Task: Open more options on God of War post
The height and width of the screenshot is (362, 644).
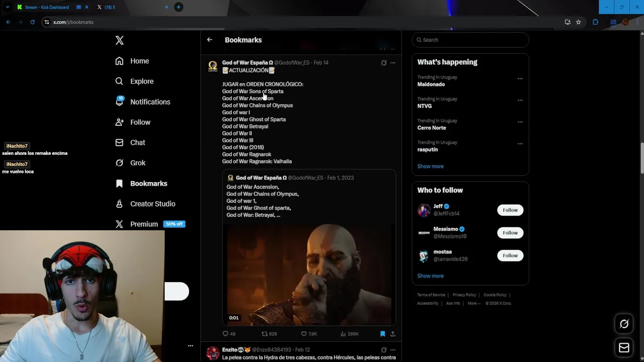Action: 393,63
